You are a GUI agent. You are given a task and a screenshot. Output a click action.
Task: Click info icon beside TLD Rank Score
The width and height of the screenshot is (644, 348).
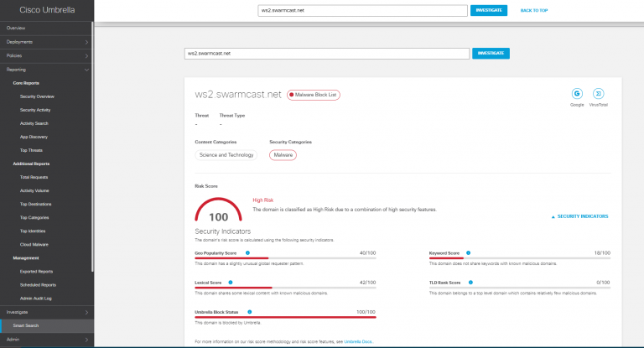(470, 283)
